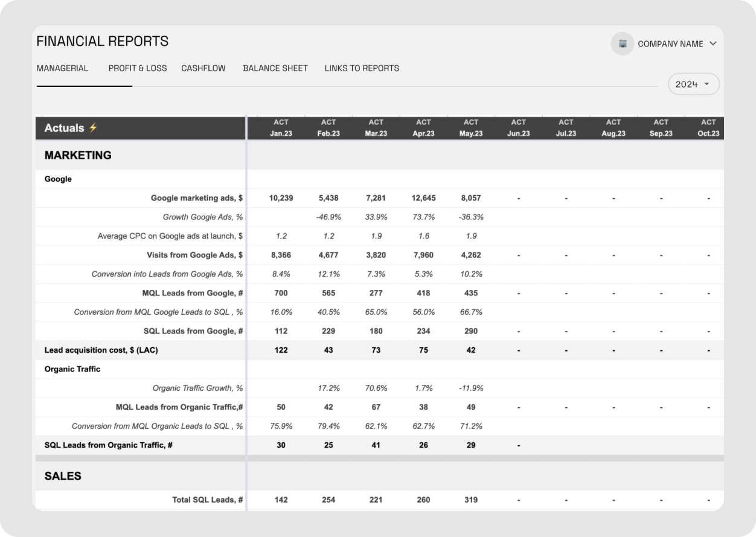
Task: Click the lightning bolt next to Actuals
Action: pyautogui.click(x=94, y=128)
